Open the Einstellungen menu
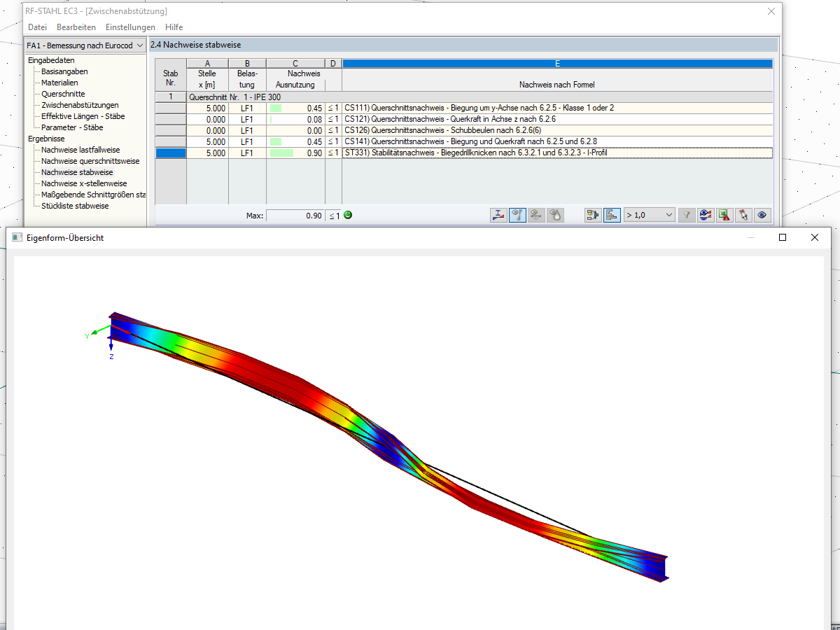 click(130, 27)
